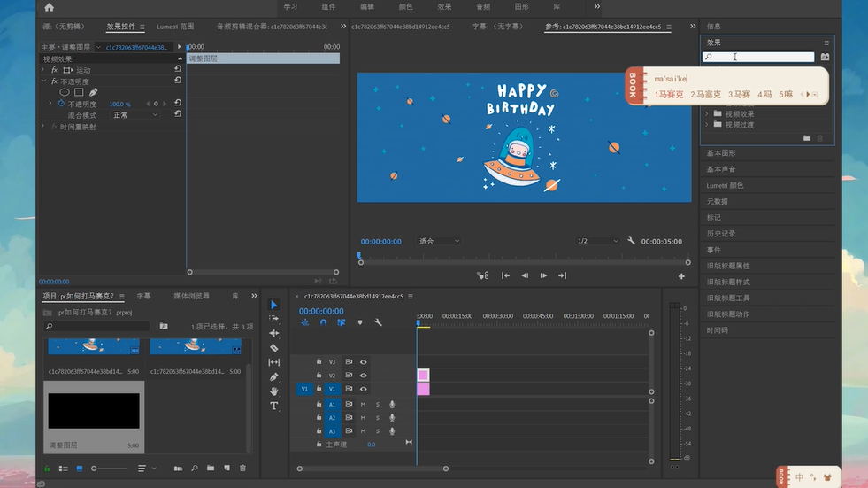Click the Home icon
868x488 pixels.
point(50,7)
